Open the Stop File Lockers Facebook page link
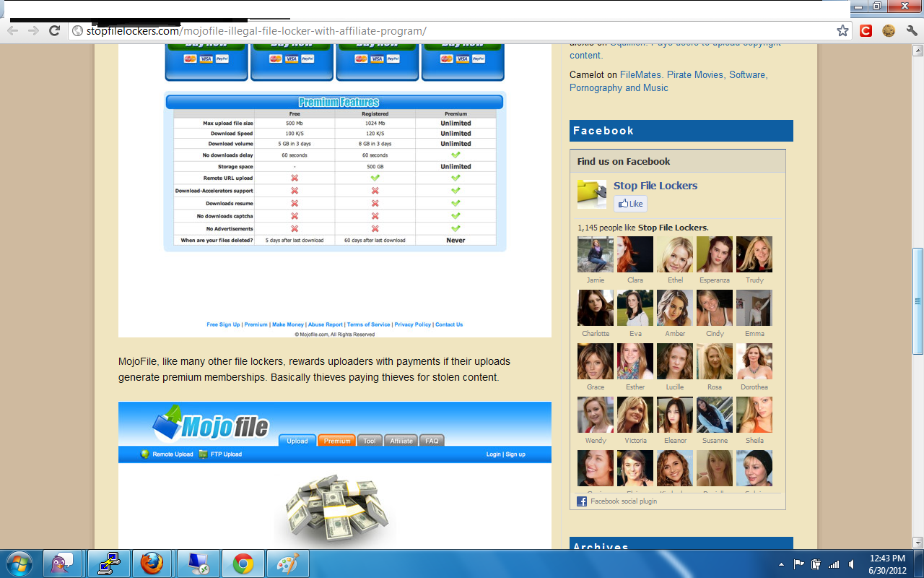Viewport: 924px width, 578px height. (655, 186)
